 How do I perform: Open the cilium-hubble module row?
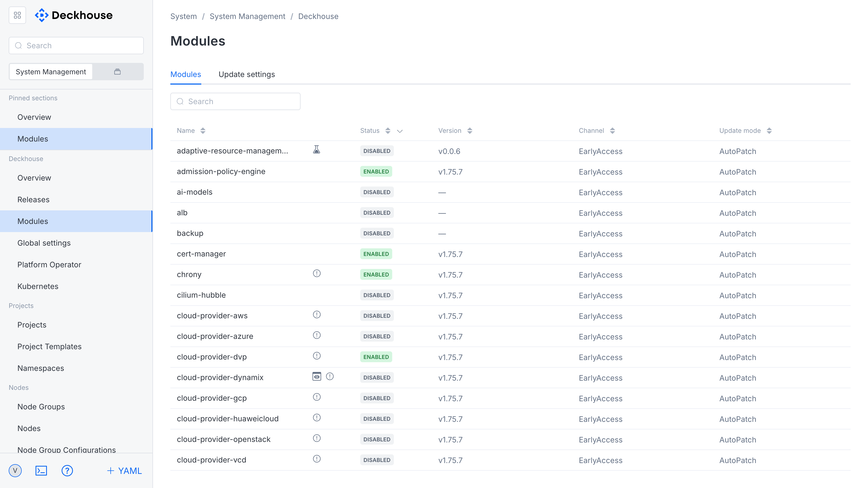510,295
